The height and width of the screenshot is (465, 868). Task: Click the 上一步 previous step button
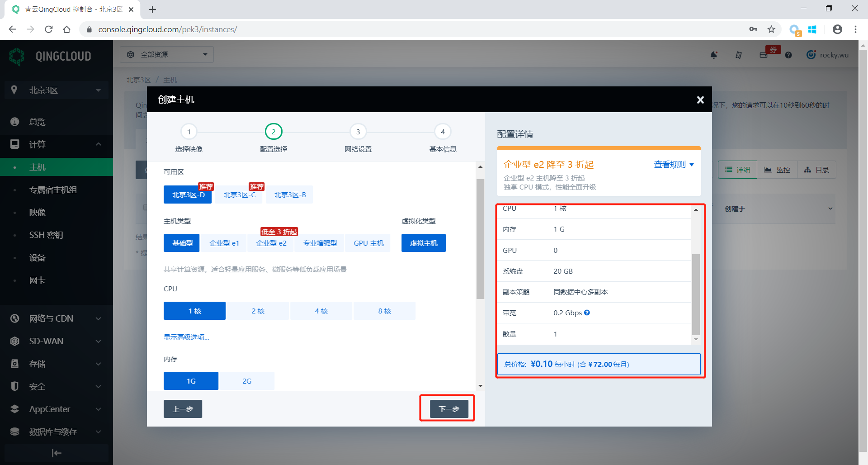coord(183,409)
